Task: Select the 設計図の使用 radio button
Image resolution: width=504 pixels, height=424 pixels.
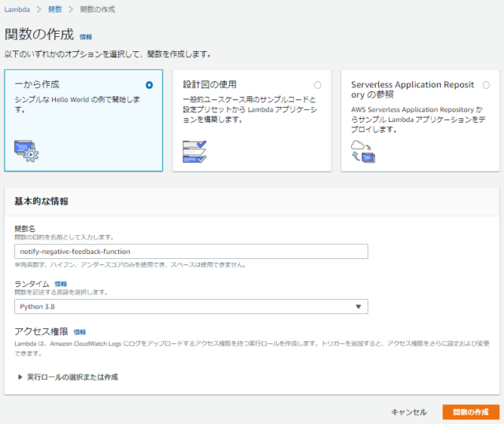Action: (317, 85)
